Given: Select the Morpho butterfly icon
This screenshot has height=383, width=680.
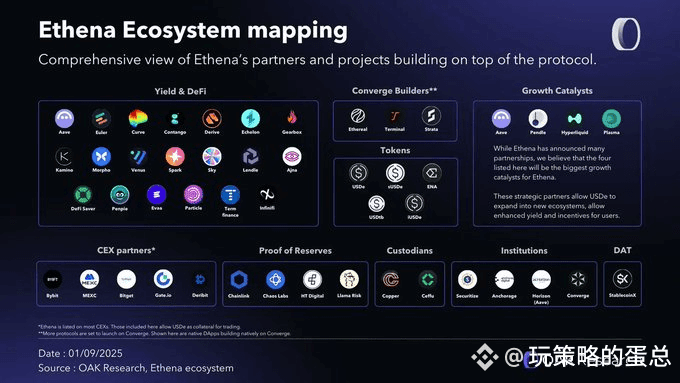Looking at the screenshot, I should [101, 157].
